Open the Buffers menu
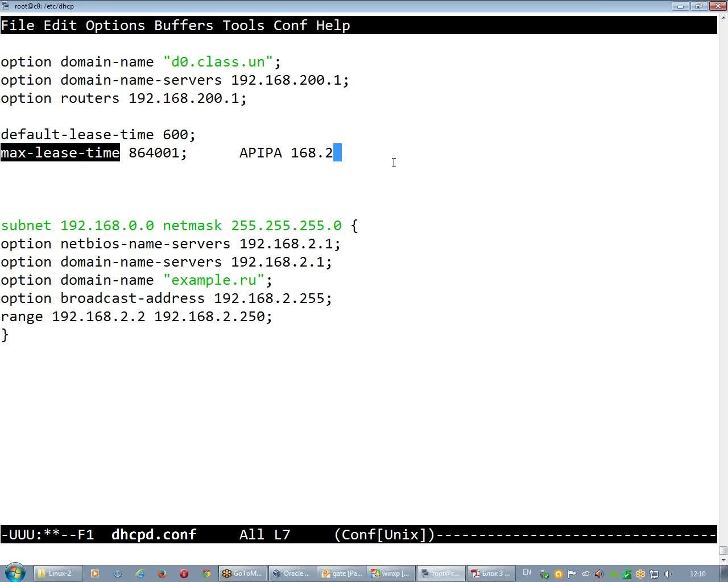This screenshot has width=728, height=582. point(184,26)
